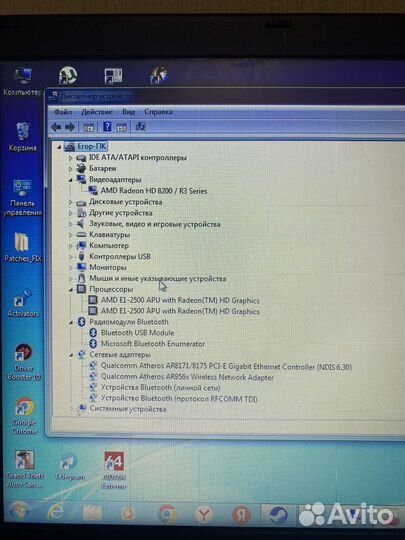This screenshot has width=405, height=540.
Task: Open the Действие menu
Action: click(x=97, y=112)
